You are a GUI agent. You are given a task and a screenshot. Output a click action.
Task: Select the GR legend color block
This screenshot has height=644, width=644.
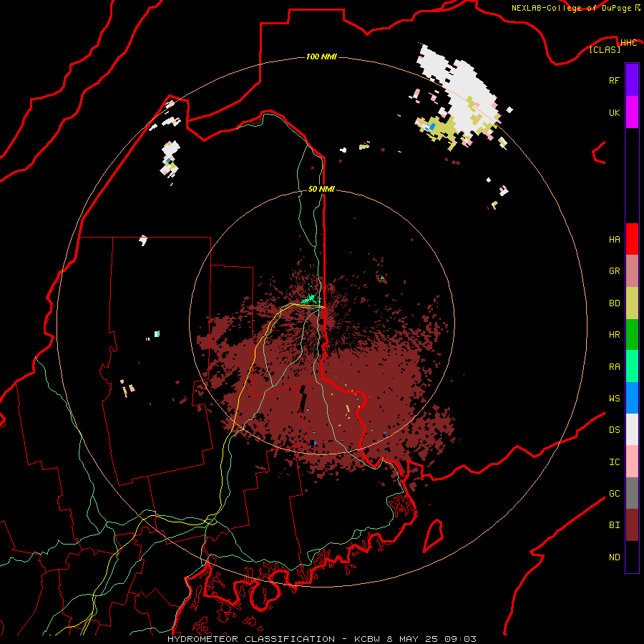click(x=632, y=271)
